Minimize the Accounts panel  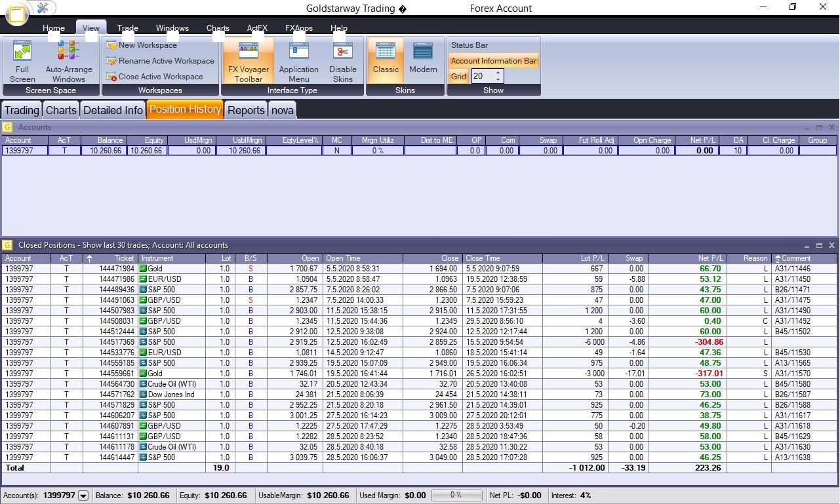point(807,127)
